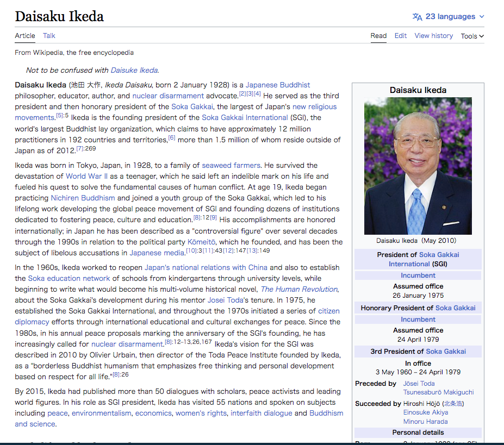Switch to the Article tab
The height and width of the screenshot is (445, 504).
coord(25,36)
